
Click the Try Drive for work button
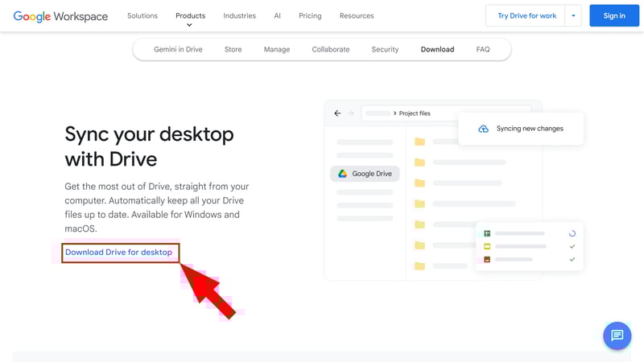pos(526,15)
